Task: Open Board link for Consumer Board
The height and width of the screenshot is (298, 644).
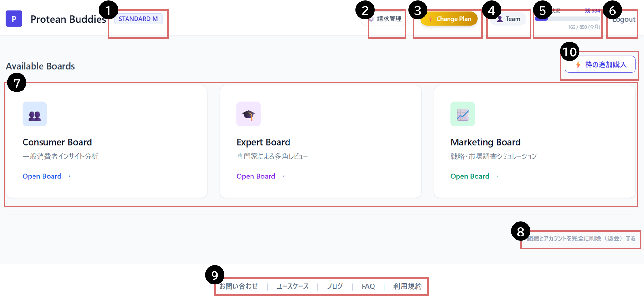Action: click(46, 176)
